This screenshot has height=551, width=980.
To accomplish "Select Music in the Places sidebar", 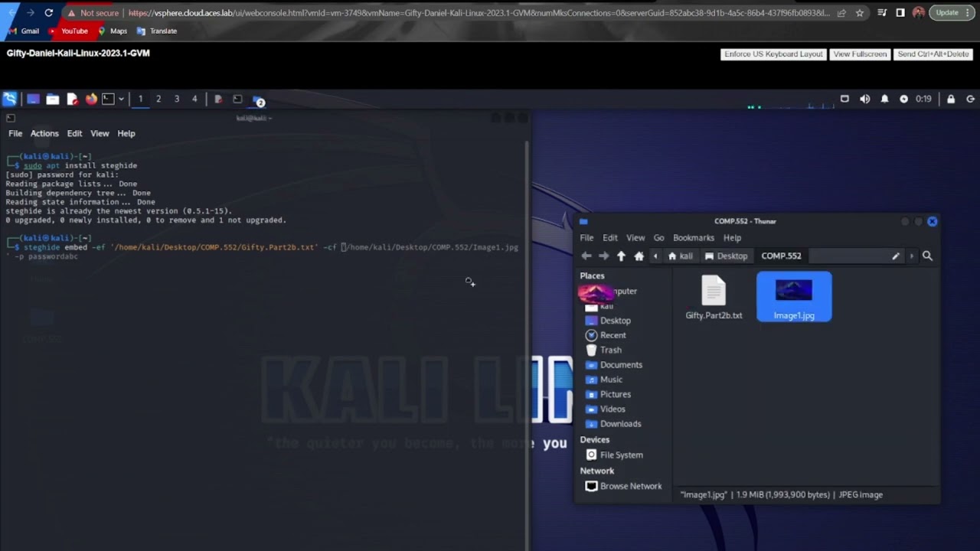I will [x=611, y=380].
